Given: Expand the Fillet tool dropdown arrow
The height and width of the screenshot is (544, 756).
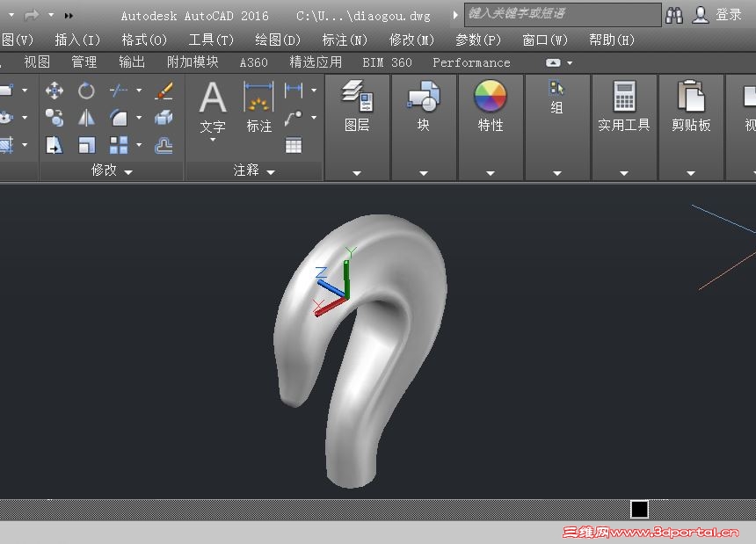Looking at the screenshot, I should pos(139,118).
